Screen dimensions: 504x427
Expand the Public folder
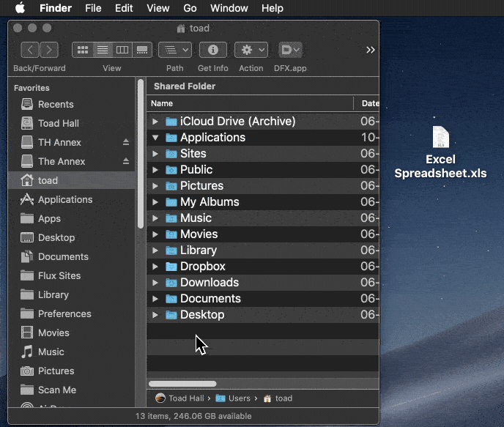[155, 170]
